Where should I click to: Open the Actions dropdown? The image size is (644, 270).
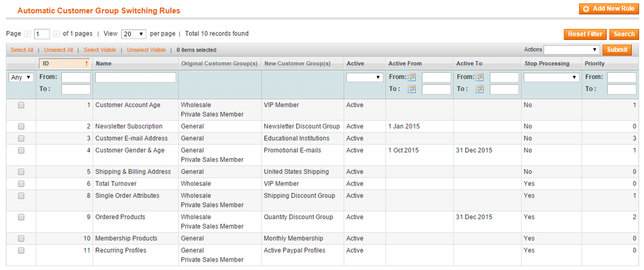pyautogui.click(x=572, y=50)
